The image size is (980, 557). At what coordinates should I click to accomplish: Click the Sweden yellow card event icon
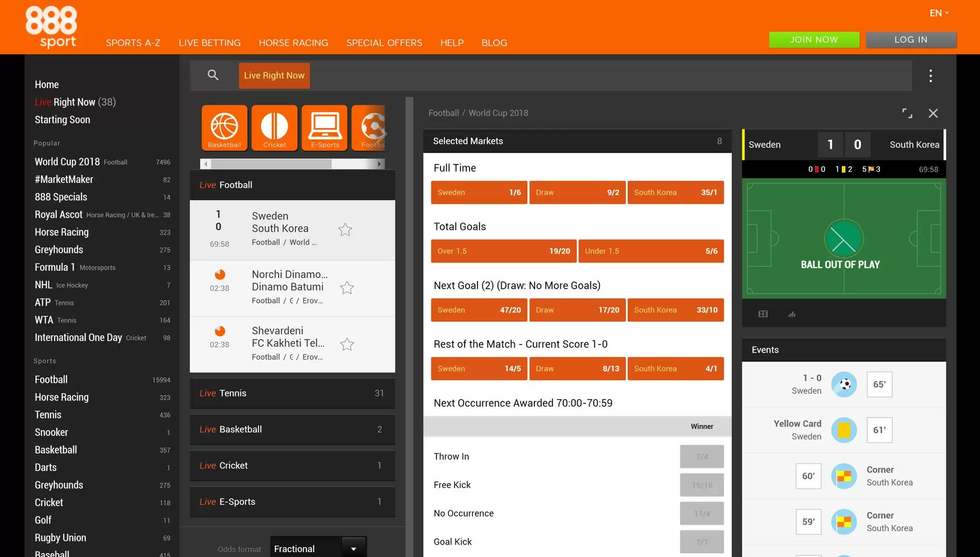[844, 430]
